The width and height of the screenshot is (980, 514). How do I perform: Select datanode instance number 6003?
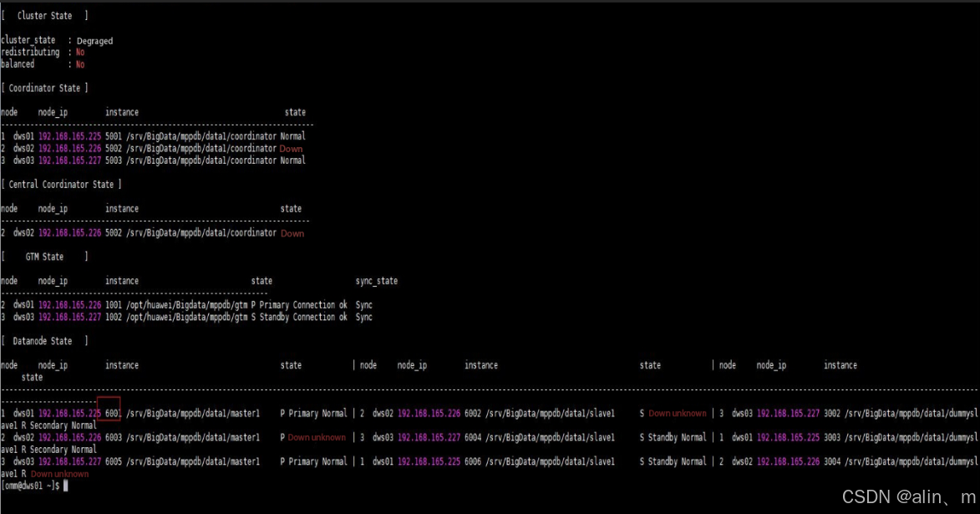114,438
